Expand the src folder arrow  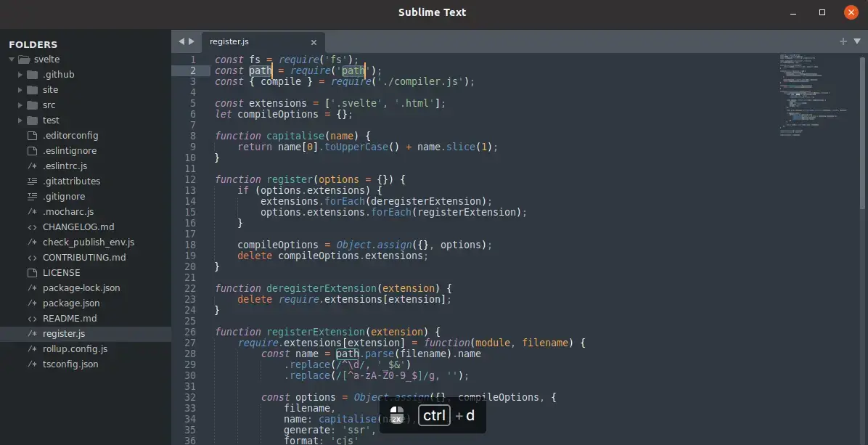point(20,105)
